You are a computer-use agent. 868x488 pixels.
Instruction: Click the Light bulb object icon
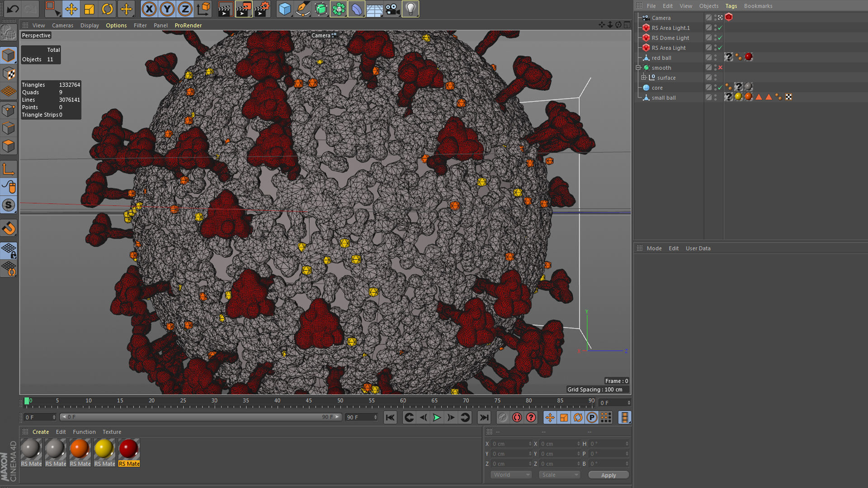pos(410,9)
